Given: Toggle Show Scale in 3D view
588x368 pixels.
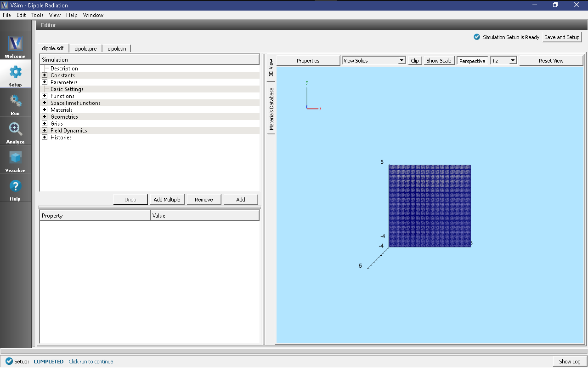Looking at the screenshot, I should [439, 61].
